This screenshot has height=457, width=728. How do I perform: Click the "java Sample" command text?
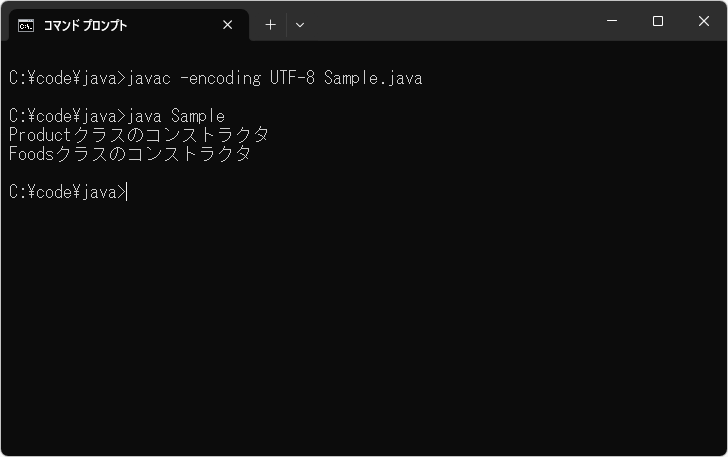(177, 116)
